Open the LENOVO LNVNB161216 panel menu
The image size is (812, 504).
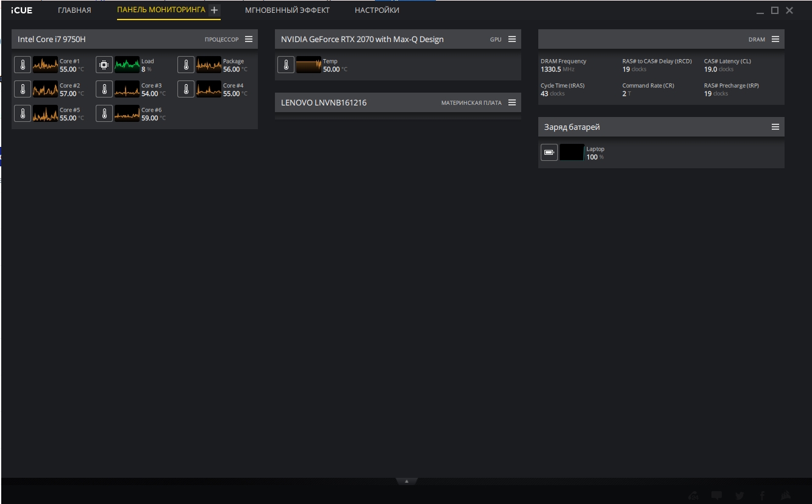(x=512, y=102)
